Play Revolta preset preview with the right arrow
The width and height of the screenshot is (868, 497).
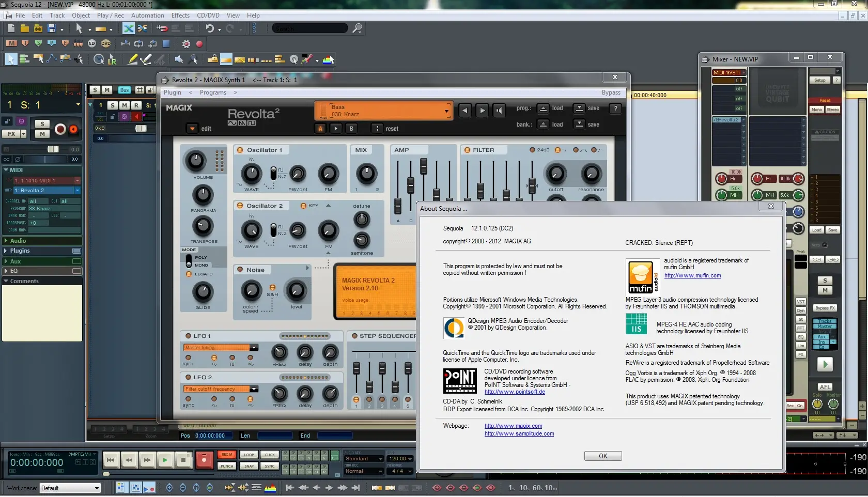(x=482, y=110)
